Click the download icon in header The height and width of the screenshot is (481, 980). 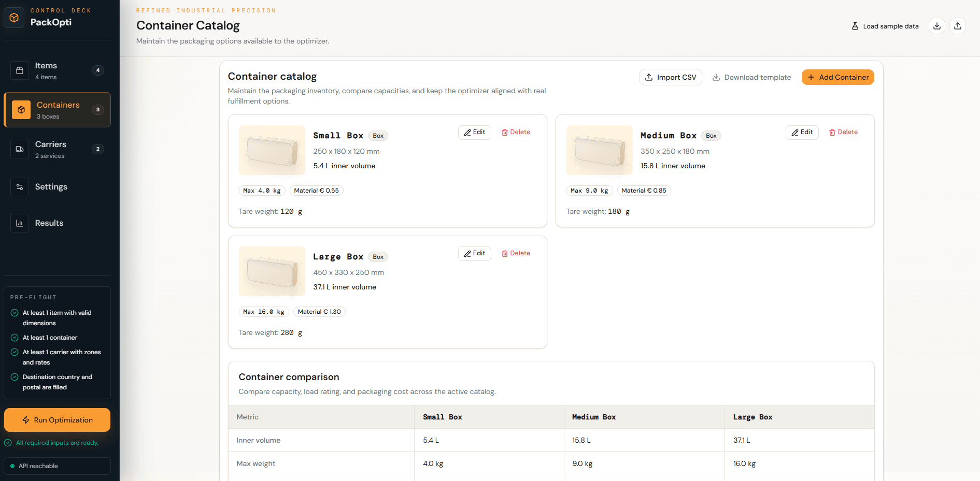point(937,26)
